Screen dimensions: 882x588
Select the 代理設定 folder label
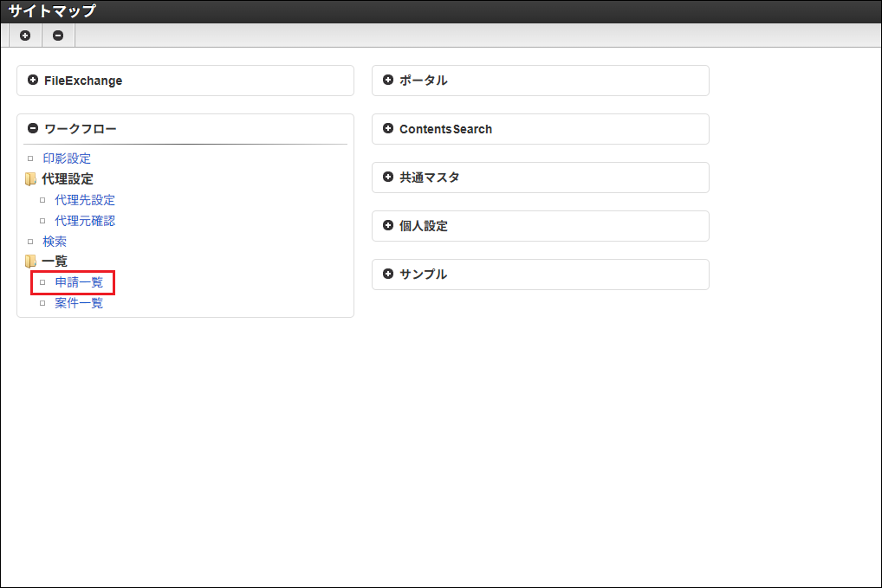[68, 179]
